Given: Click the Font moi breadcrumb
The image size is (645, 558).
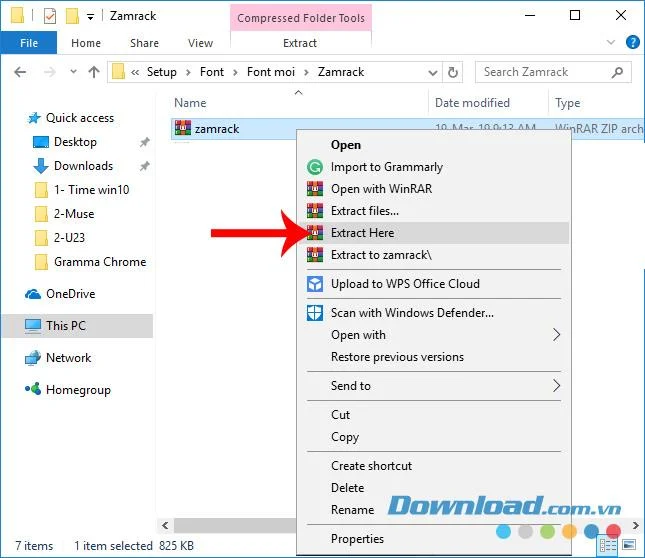Looking at the screenshot, I should [x=271, y=72].
